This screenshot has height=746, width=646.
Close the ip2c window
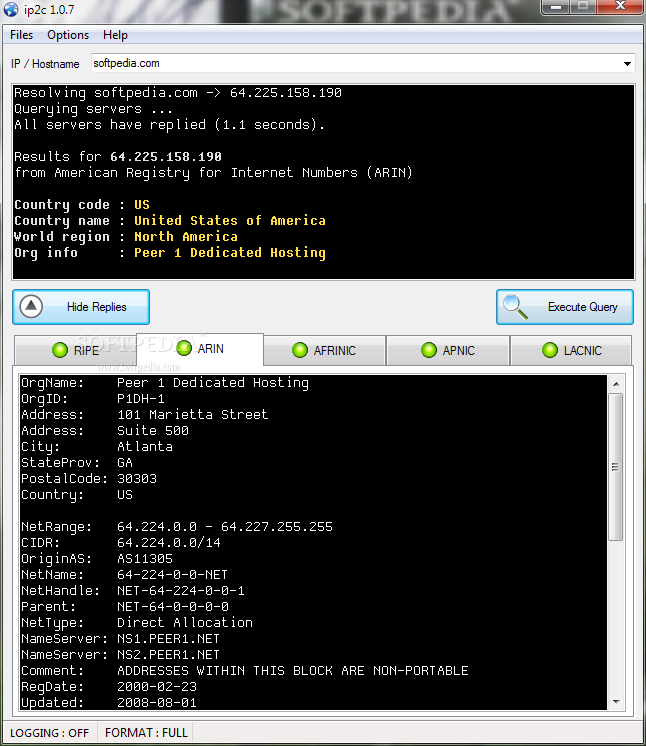point(619,7)
